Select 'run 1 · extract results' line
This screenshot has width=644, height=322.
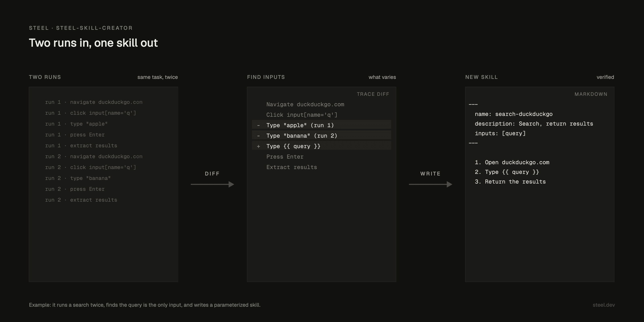click(x=81, y=146)
